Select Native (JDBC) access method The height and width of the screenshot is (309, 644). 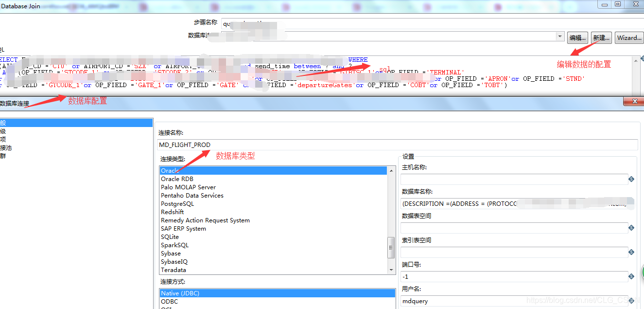click(277, 293)
